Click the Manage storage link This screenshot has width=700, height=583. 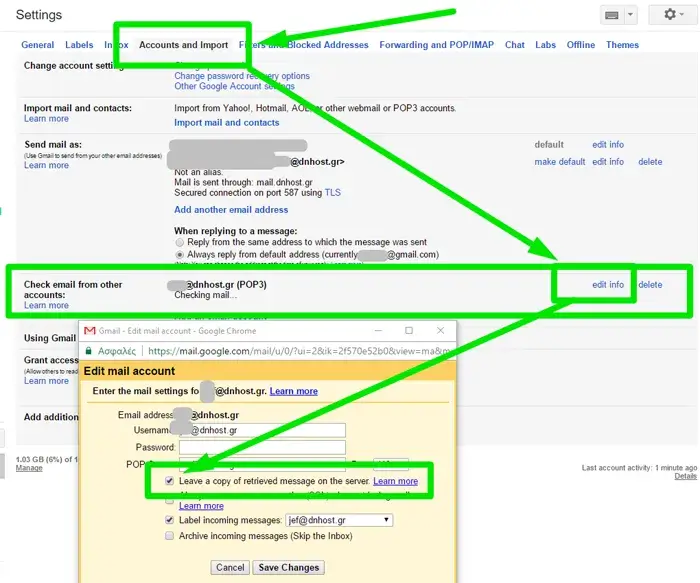pyautogui.click(x=29, y=468)
